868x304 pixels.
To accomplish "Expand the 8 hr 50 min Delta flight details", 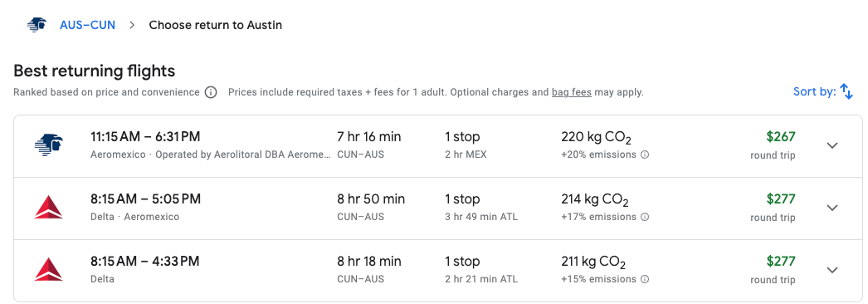I will click(832, 208).
